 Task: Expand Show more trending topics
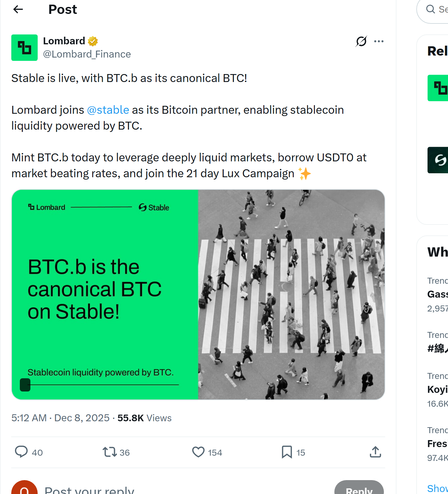pos(437,488)
